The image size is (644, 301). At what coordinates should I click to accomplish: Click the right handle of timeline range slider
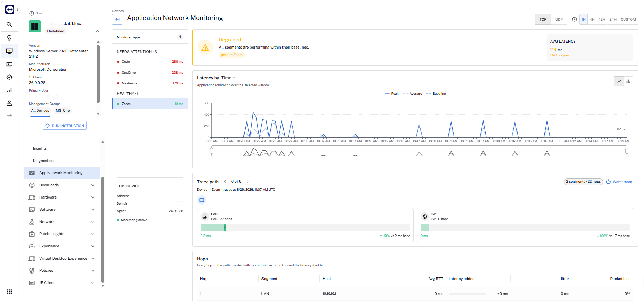627,151
